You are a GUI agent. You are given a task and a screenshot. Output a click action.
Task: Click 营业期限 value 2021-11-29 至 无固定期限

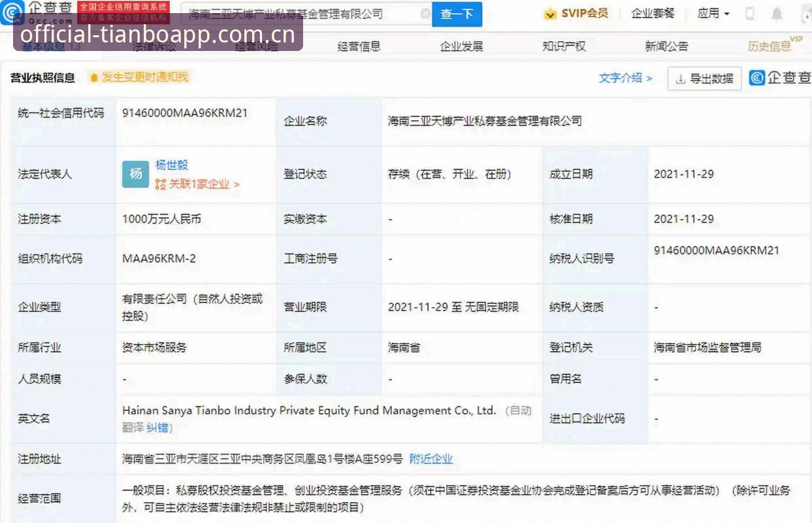click(453, 307)
